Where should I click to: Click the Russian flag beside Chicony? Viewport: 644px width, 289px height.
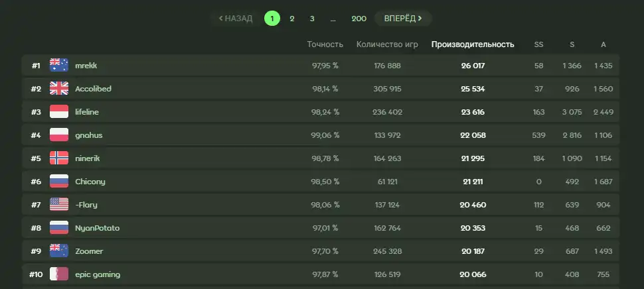click(x=58, y=181)
